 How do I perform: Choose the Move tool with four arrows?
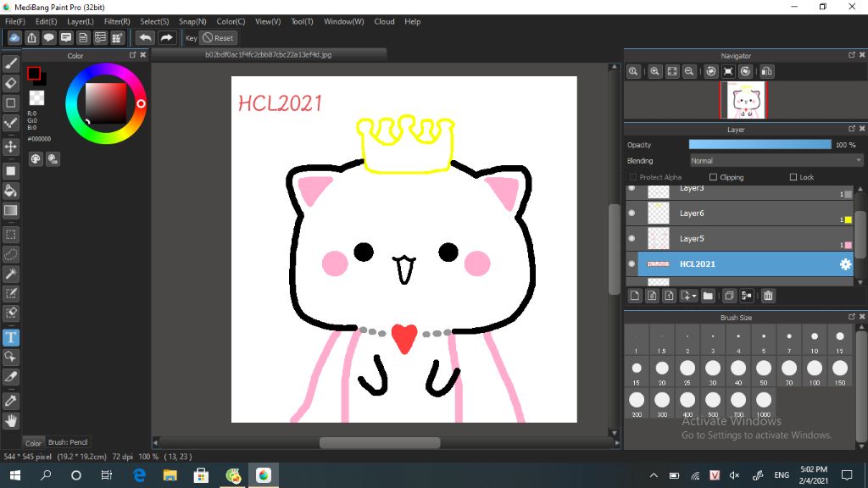tap(10, 147)
